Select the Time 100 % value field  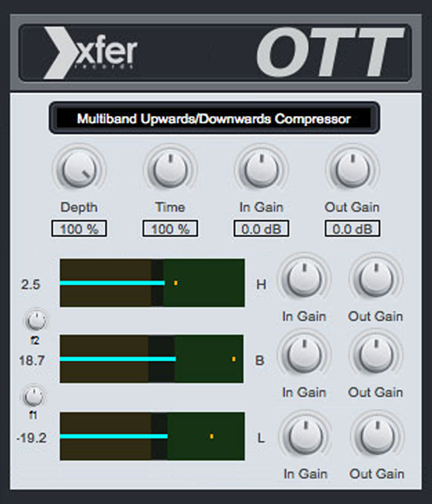click(x=170, y=229)
